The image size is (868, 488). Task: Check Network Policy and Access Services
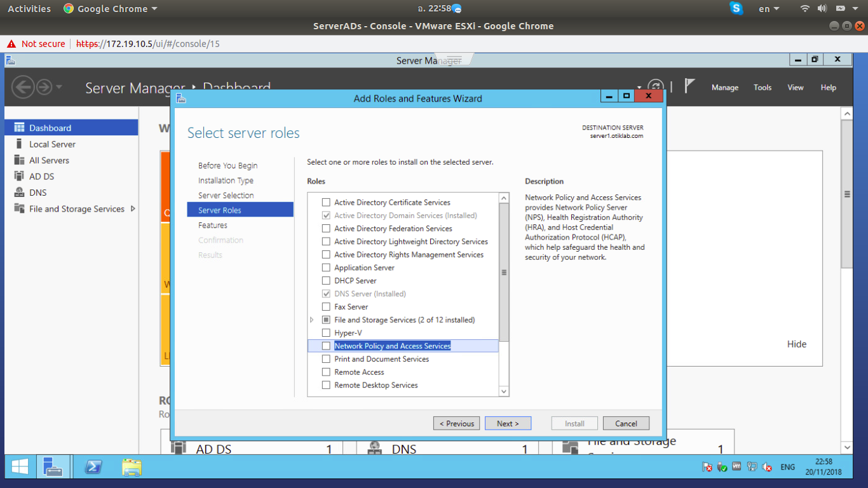[326, 346]
